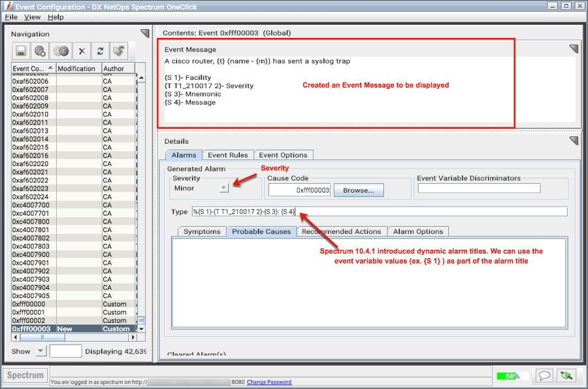
Task: Click the Browse... button
Action: point(359,190)
